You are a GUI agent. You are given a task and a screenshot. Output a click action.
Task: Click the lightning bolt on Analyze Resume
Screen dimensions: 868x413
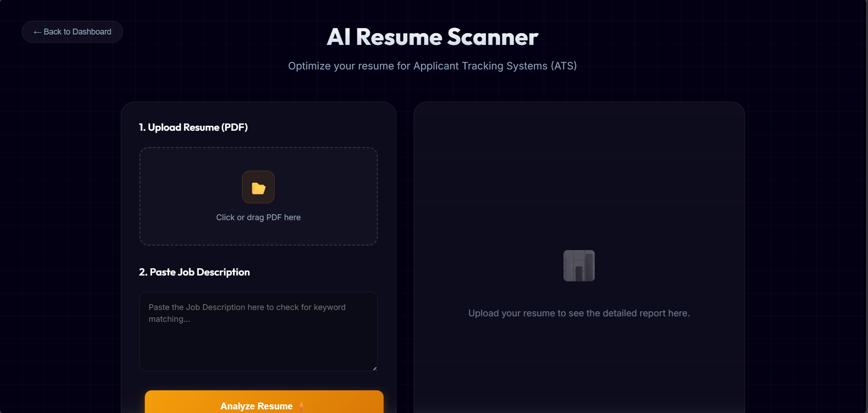tap(301, 406)
